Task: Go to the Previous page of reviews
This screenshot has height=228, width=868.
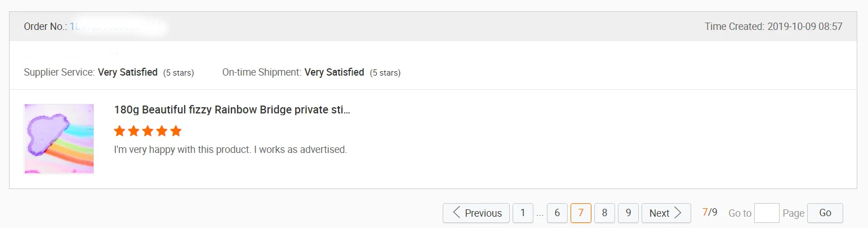Action: [x=476, y=213]
